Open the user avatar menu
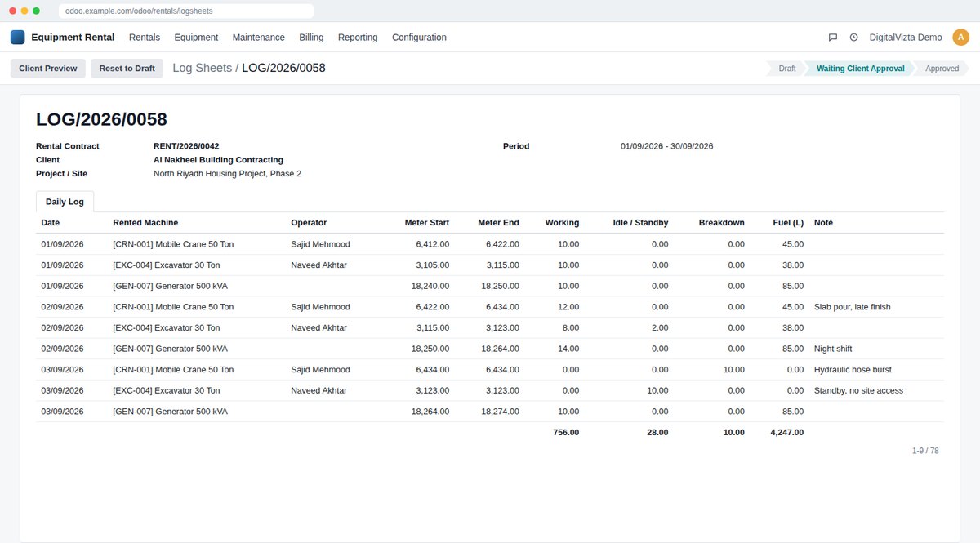Screen dimensions: 980x543 (x=961, y=37)
